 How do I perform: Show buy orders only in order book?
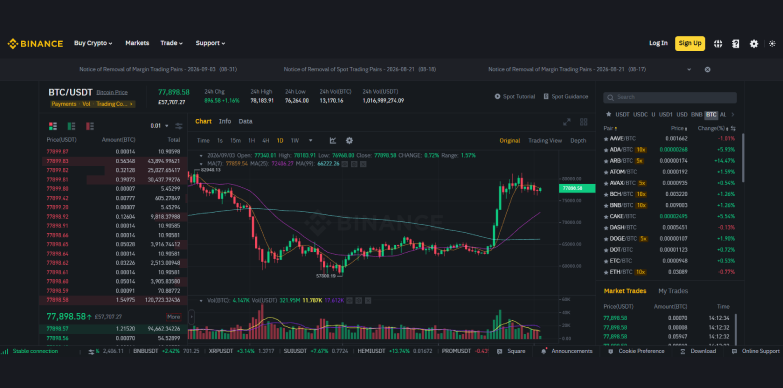tap(71, 126)
